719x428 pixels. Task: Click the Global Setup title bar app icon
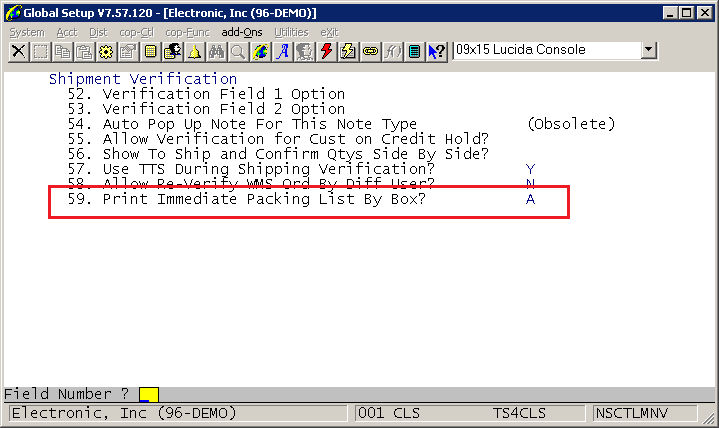(13, 12)
